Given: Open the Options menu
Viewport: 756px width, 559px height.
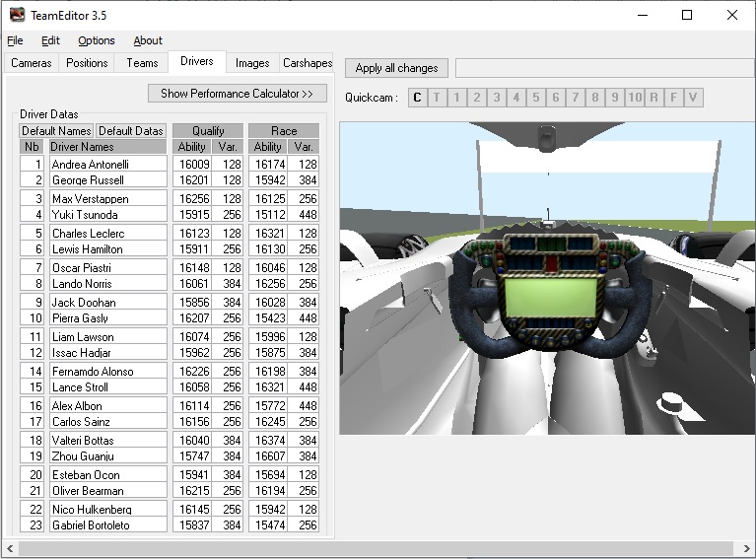Looking at the screenshot, I should pos(97,40).
